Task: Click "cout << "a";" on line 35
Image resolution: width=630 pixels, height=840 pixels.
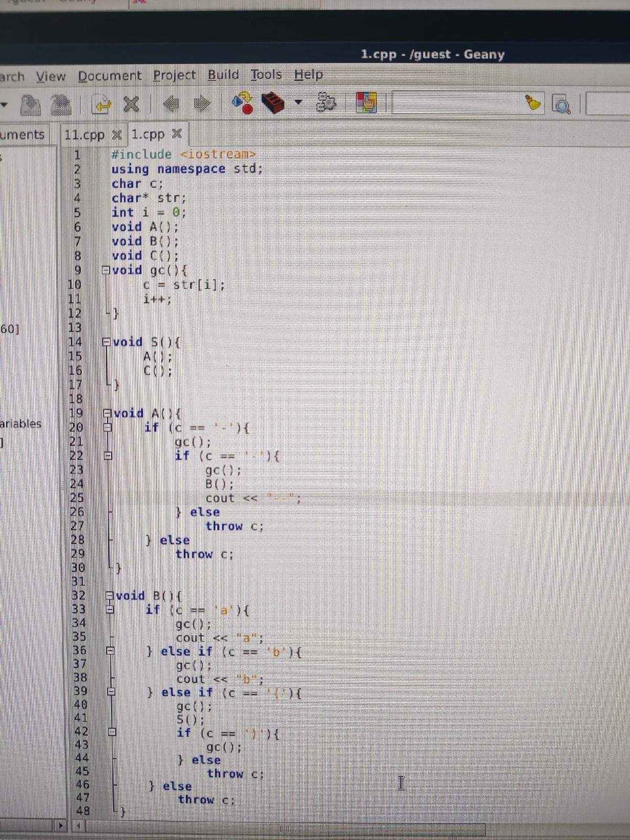Action: pos(219,638)
